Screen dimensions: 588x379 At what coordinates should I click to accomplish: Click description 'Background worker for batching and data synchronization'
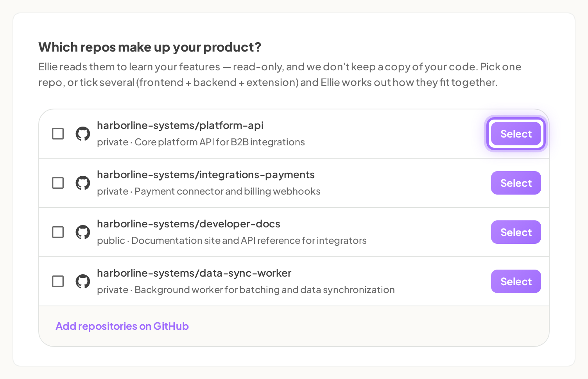click(x=265, y=290)
